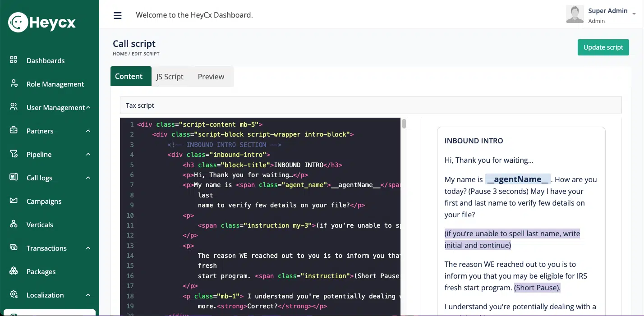Click the __agentName__ placeholder in preview
644x316 pixels.
[518, 179]
